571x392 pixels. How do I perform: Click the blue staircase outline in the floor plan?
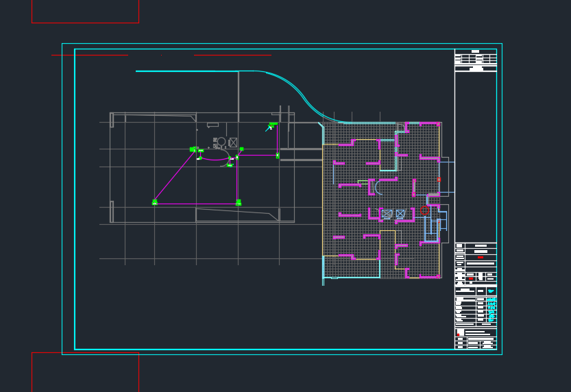point(433,230)
